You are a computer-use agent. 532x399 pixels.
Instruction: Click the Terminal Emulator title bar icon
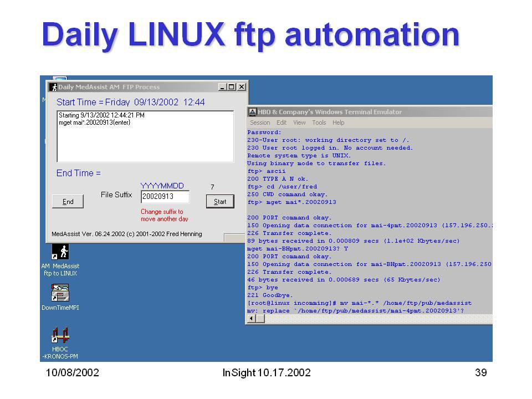click(x=252, y=112)
